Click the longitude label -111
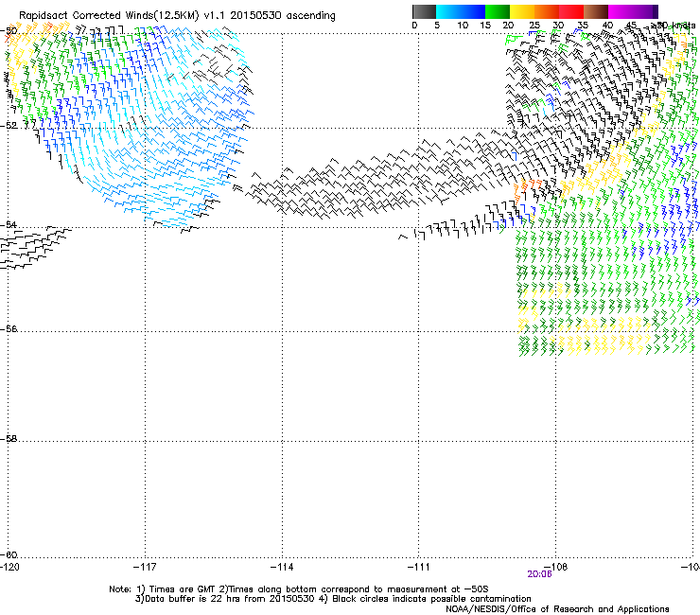 419,567
